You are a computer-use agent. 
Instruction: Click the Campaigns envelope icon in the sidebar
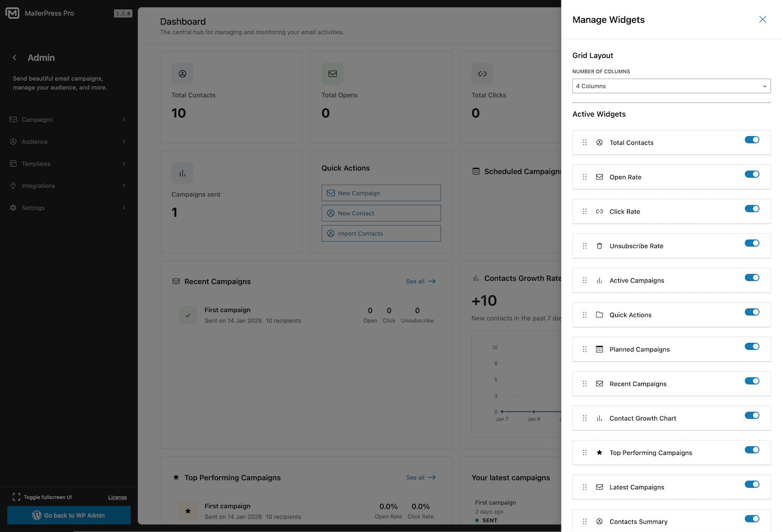pyautogui.click(x=12, y=119)
